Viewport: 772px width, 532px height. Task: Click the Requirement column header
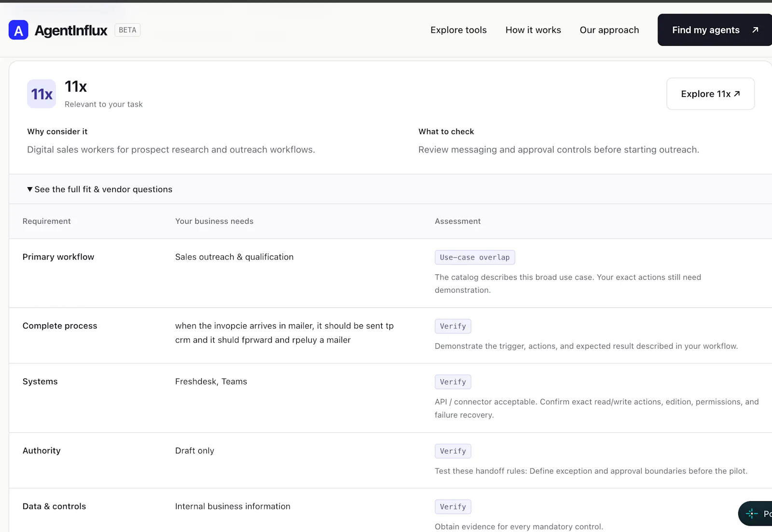tap(47, 221)
